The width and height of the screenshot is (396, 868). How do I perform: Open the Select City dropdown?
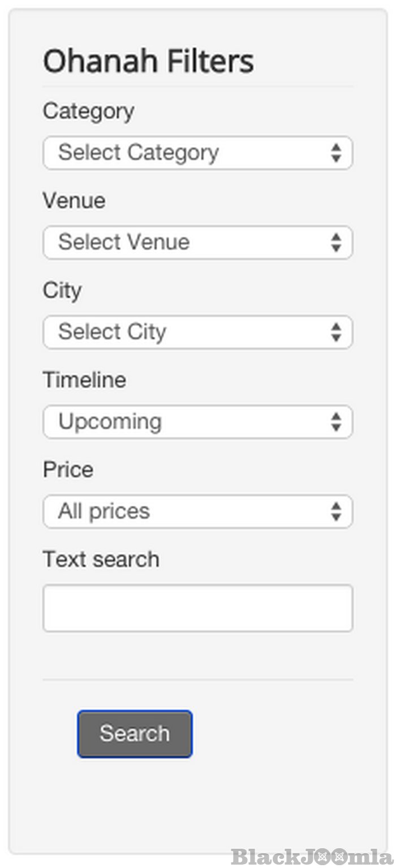(x=187, y=332)
